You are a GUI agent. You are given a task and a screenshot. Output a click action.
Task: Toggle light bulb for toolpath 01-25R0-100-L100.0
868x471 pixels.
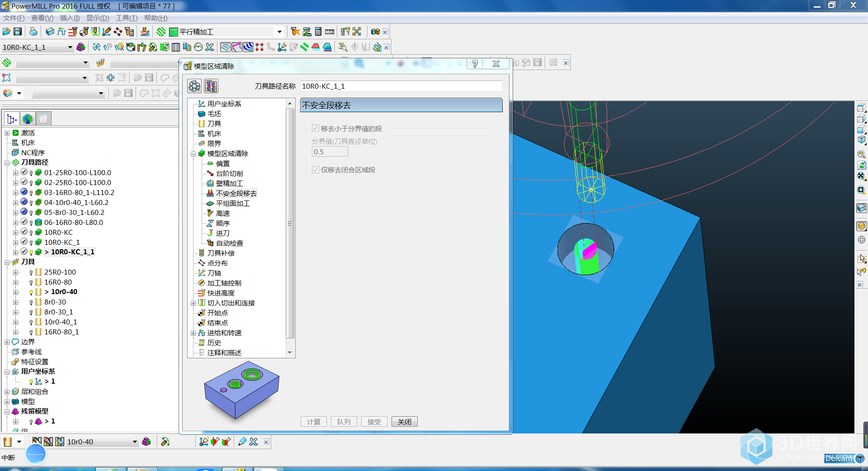tap(31, 173)
